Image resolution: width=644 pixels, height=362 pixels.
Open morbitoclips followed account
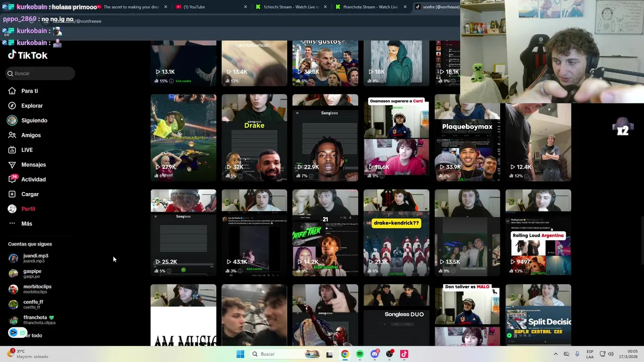[x=30, y=289]
